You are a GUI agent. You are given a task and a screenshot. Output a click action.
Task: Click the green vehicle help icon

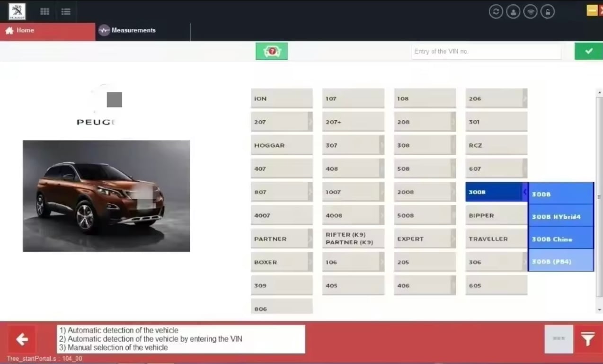[x=272, y=51]
